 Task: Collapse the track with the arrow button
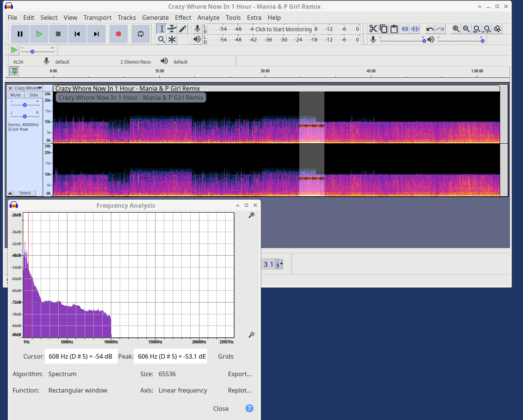coord(10,193)
